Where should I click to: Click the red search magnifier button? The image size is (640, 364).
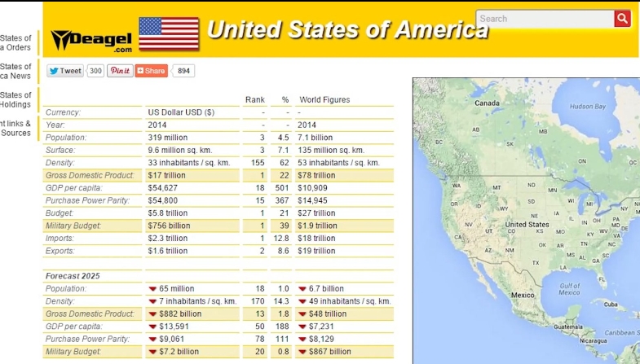[x=622, y=19]
